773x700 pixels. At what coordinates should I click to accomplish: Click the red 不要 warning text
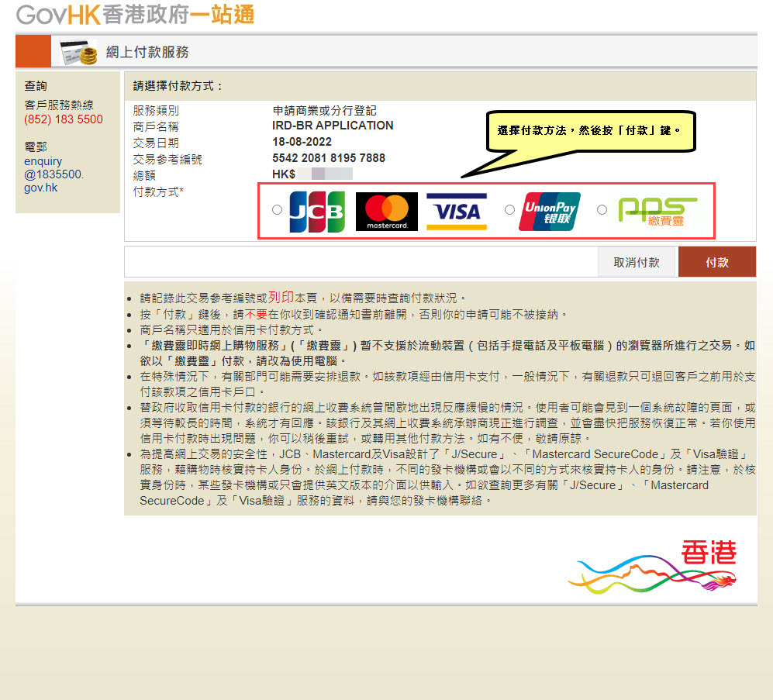pyautogui.click(x=256, y=314)
